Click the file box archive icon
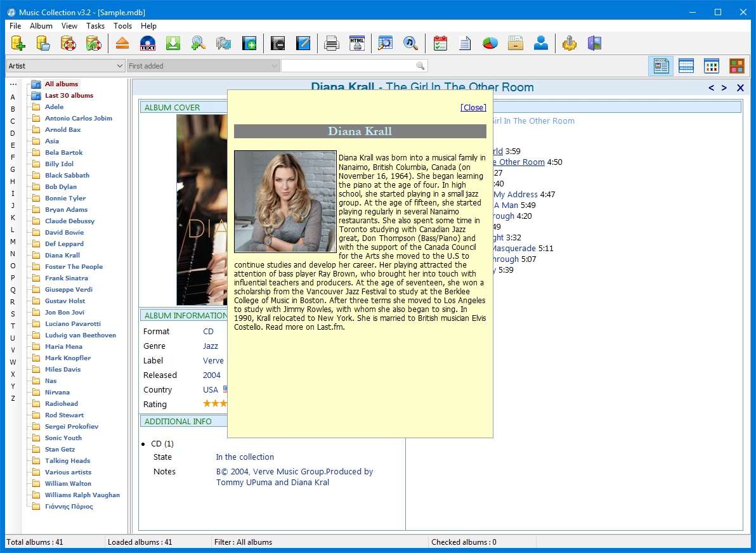Image resolution: width=756 pixels, height=553 pixels. (516, 43)
